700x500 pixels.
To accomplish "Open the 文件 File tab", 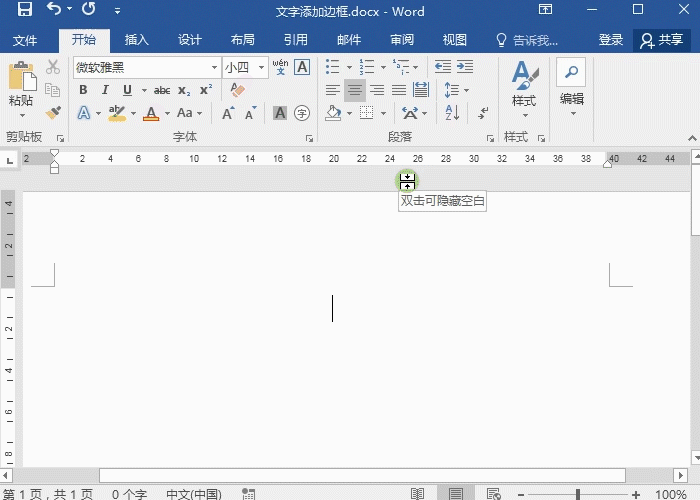I will pos(25,40).
